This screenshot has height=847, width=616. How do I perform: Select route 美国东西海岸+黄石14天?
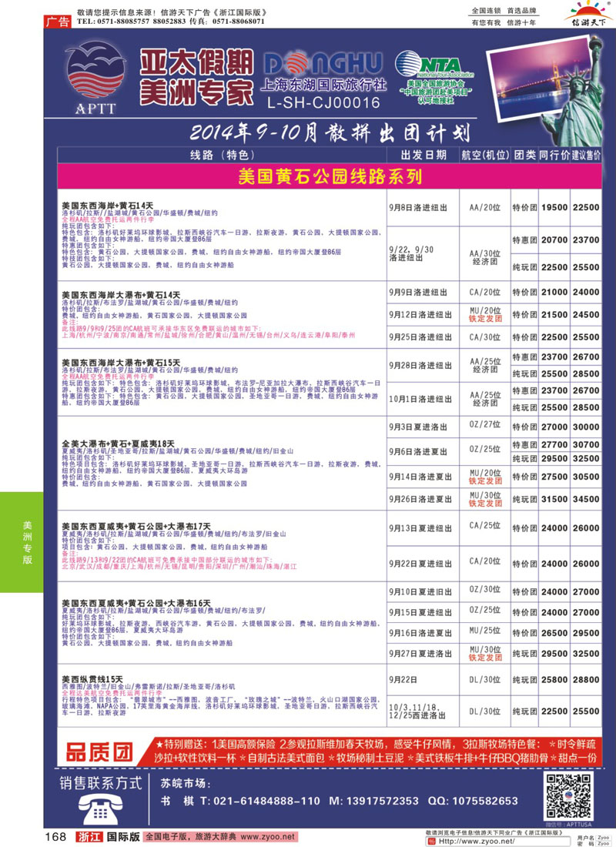[108, 206]
